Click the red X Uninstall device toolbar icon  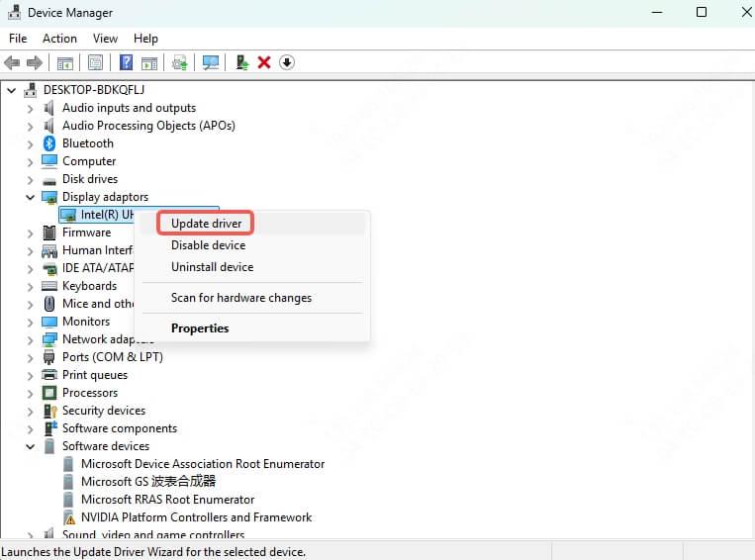point(264,62)
